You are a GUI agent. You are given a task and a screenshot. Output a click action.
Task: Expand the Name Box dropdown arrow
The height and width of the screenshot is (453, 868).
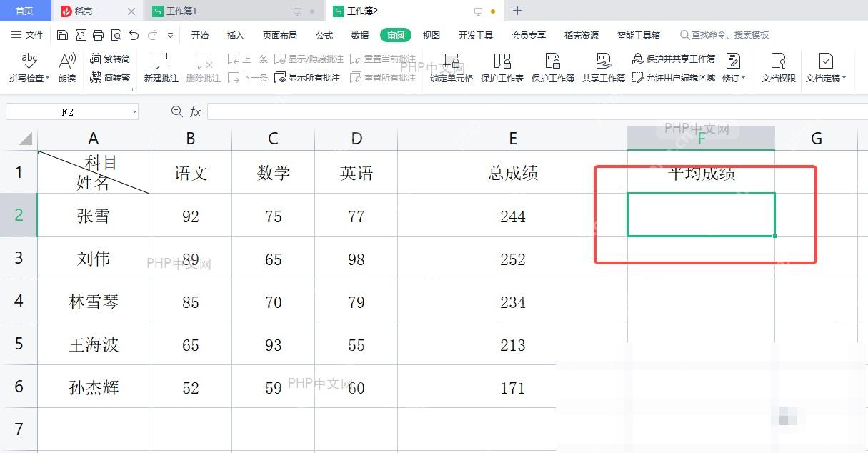134,112
